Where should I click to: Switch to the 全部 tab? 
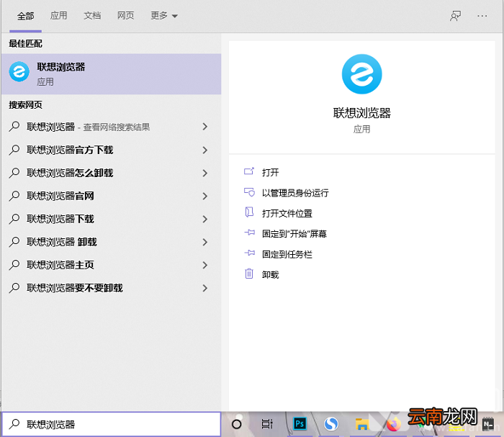(x=25, y=16)
